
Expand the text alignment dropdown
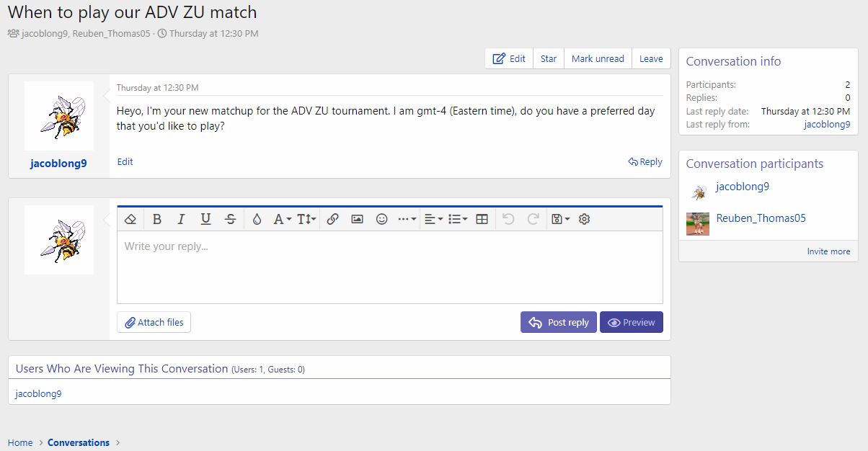coord(433,219)
